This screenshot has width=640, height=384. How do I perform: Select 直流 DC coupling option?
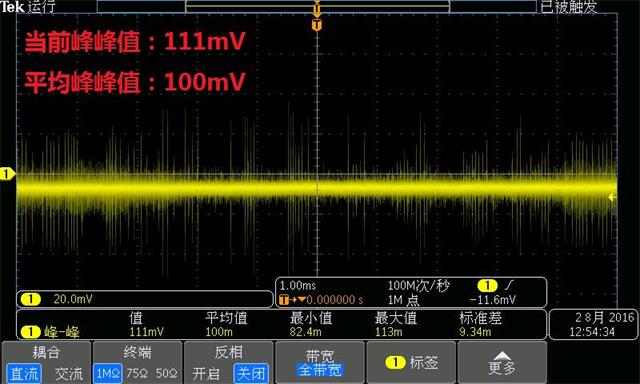click(24, 373)
